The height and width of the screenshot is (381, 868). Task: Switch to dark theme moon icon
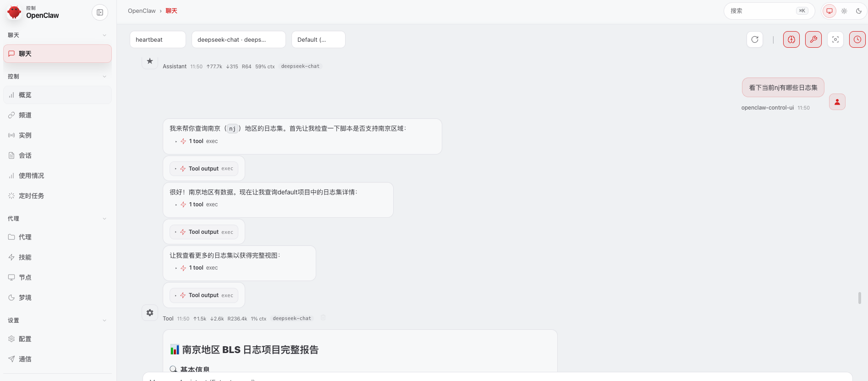[859, 11]
